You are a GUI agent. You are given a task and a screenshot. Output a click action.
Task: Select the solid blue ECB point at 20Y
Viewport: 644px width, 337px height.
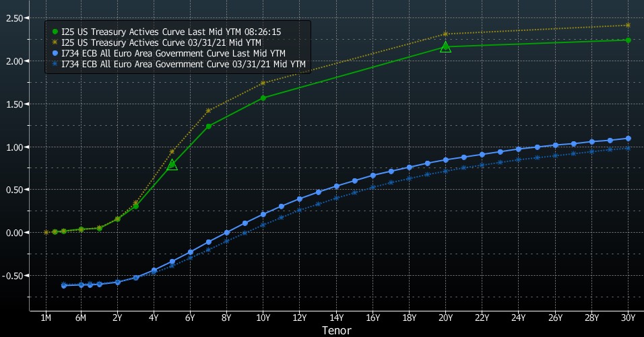coord(446,160)
